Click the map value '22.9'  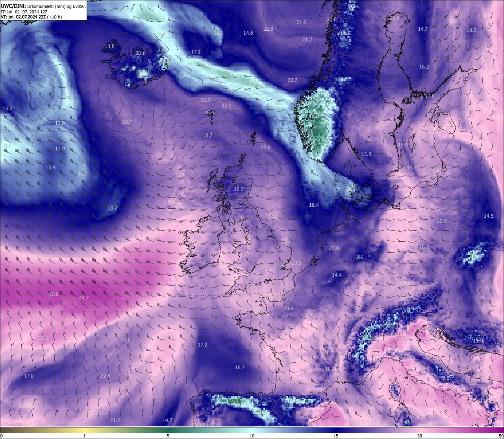click(x=265, y=147)
